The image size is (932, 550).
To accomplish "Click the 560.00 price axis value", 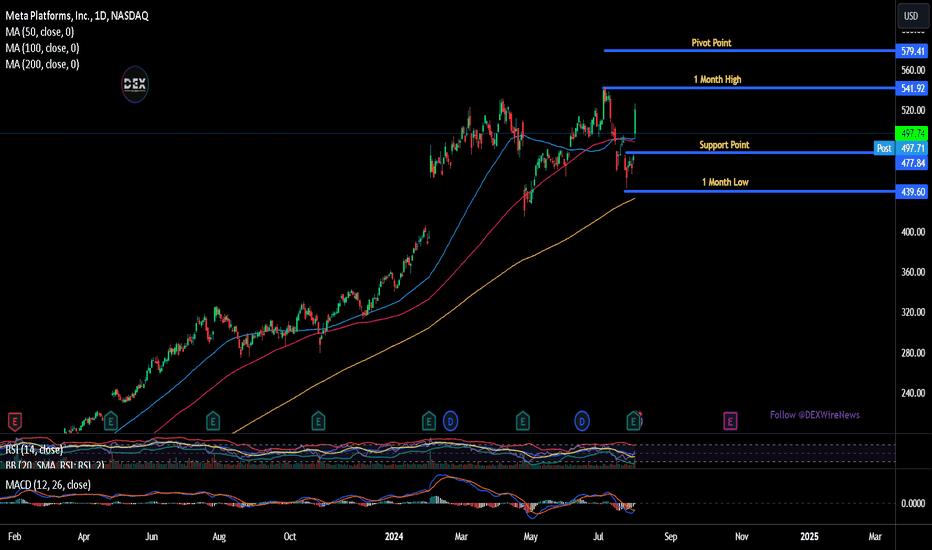I will [x=913, y=70].
